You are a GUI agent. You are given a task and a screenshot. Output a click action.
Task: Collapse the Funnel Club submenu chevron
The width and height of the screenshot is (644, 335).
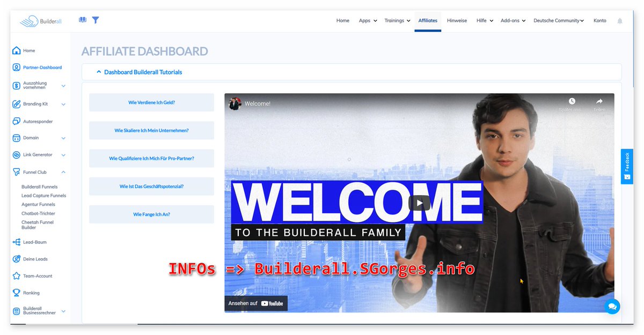click(x=63, y=172)
